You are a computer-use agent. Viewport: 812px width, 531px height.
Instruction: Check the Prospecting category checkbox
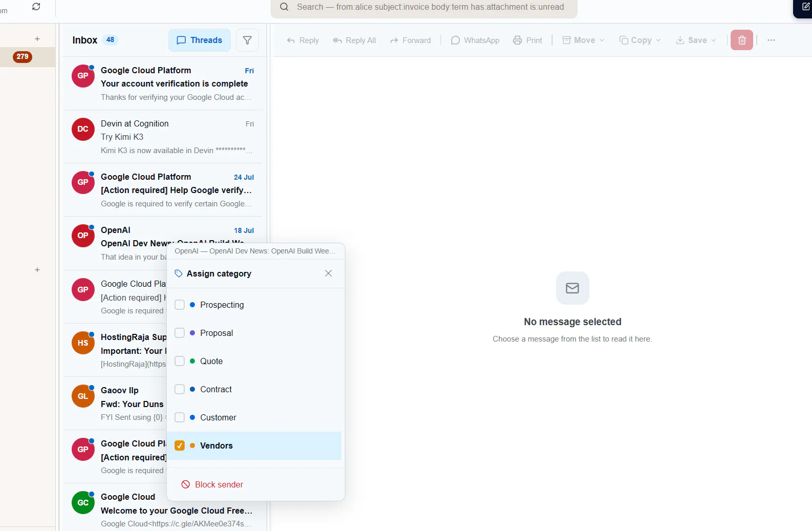pos(180,305)
